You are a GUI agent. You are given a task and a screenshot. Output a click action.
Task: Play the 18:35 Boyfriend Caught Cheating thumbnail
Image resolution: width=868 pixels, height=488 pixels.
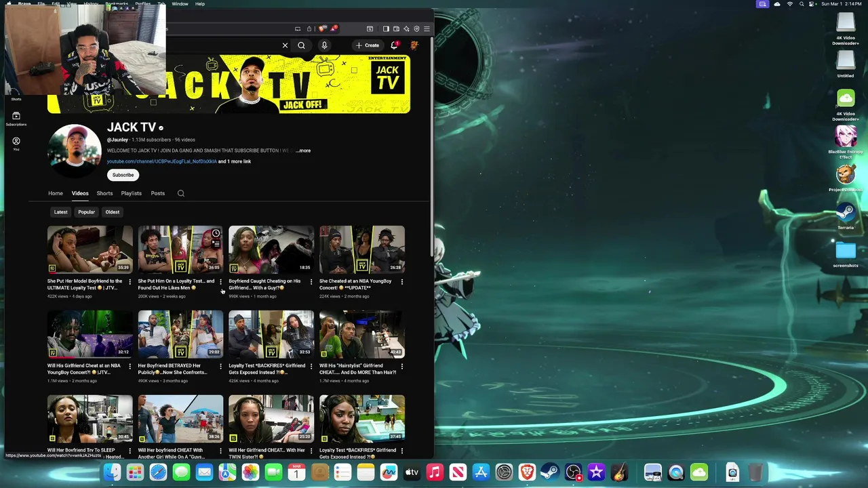pos(271,249)
